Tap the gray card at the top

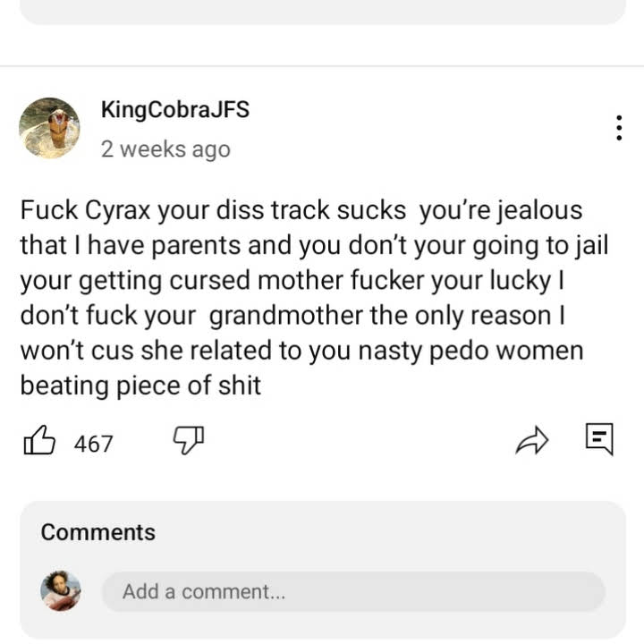click(322, 11)
